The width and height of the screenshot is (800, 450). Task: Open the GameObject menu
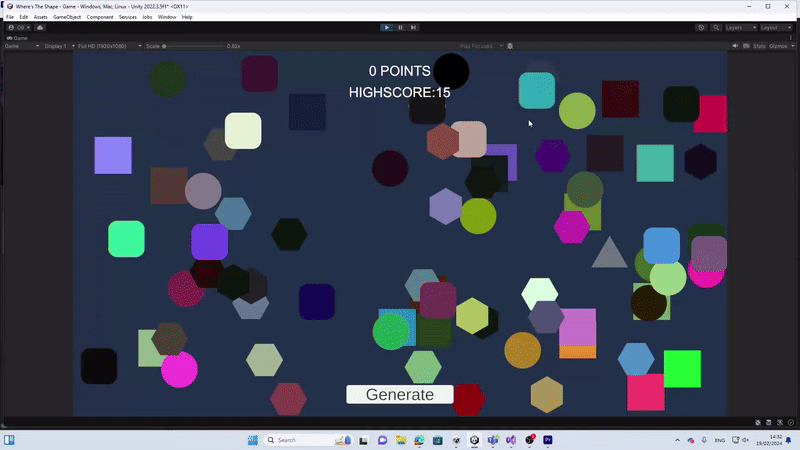click(x=67, y=17)
